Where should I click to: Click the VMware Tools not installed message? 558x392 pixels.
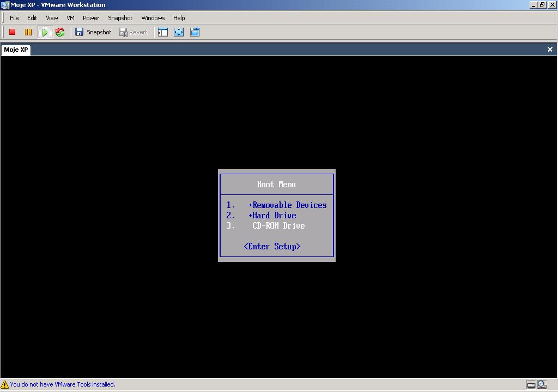pyautogui.click(x=63, y=384)
